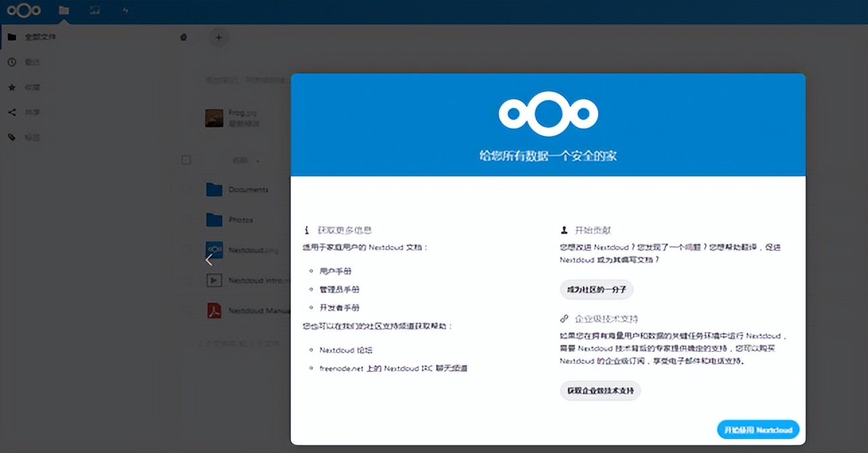Click the 成为社区的一分子 button
Screen dimensions: 868x453
click(x=597, y=289)
